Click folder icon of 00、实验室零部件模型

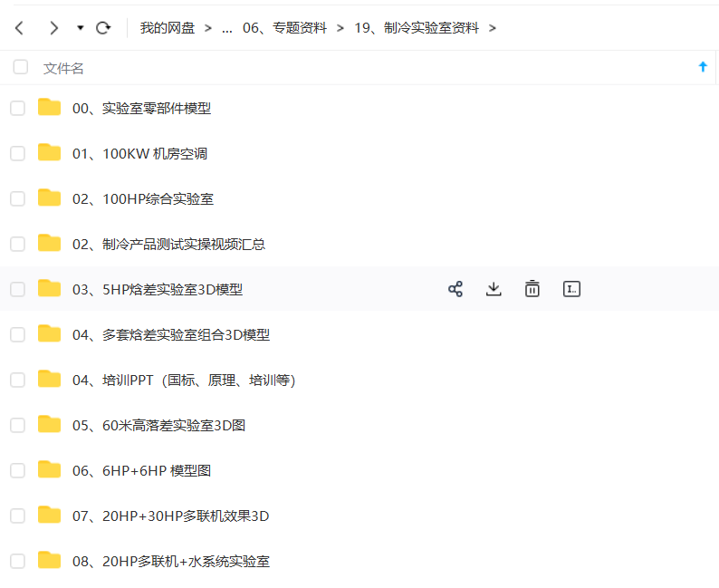click(x=49, y=107)
